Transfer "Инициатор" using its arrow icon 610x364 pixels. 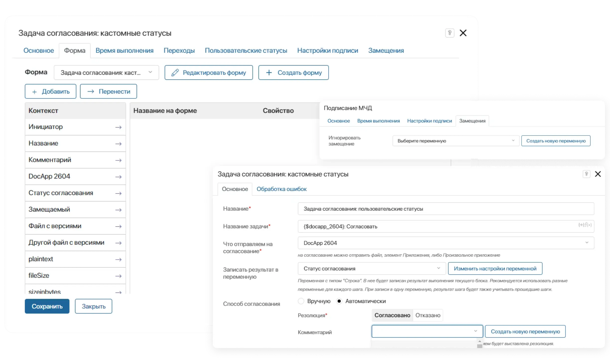coord(119,127)
